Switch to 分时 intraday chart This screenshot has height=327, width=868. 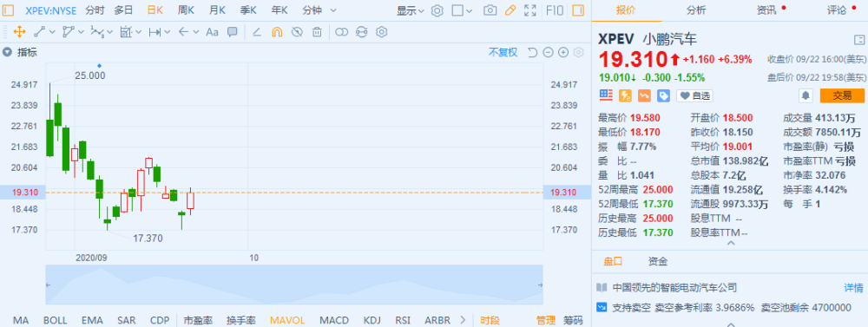click(x=95, y=10)
